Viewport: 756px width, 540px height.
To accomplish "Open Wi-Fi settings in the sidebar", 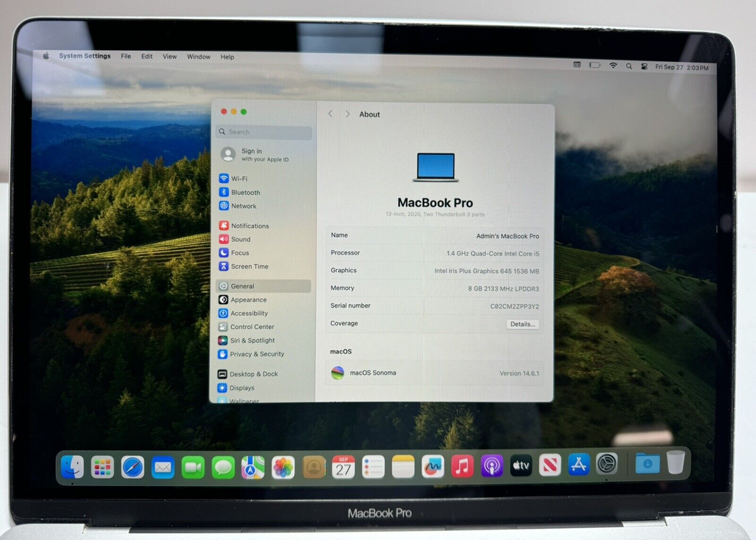I will (233, 179).
